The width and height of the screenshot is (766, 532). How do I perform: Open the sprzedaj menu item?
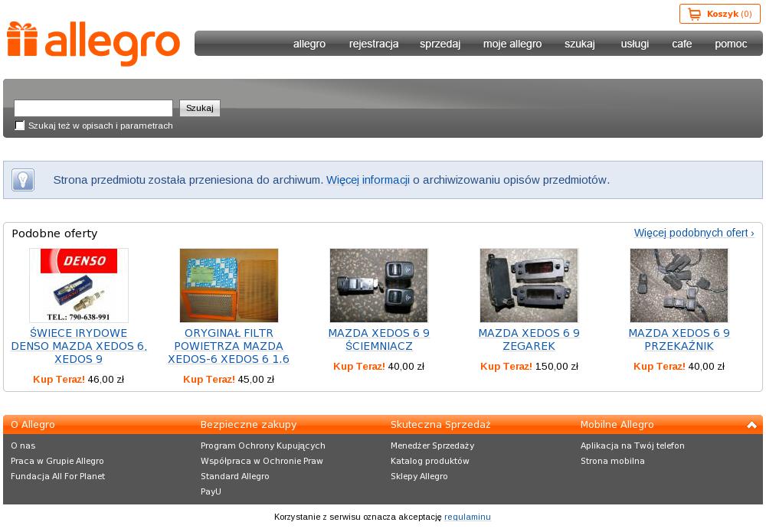tap(440, 44)
